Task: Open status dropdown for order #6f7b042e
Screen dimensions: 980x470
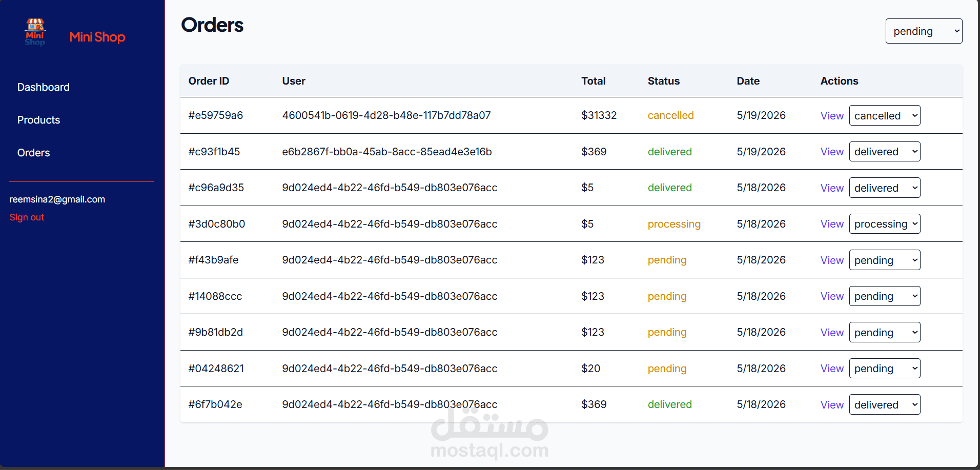Action: click(x=884, y=404)
